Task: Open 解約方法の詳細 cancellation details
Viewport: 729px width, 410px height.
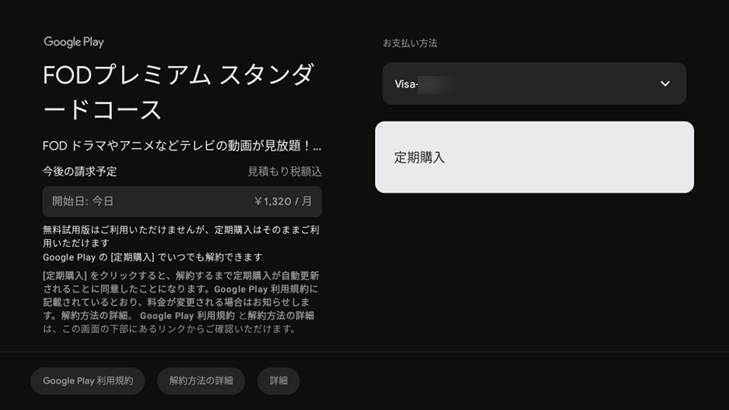Action: tap(201, 381)
